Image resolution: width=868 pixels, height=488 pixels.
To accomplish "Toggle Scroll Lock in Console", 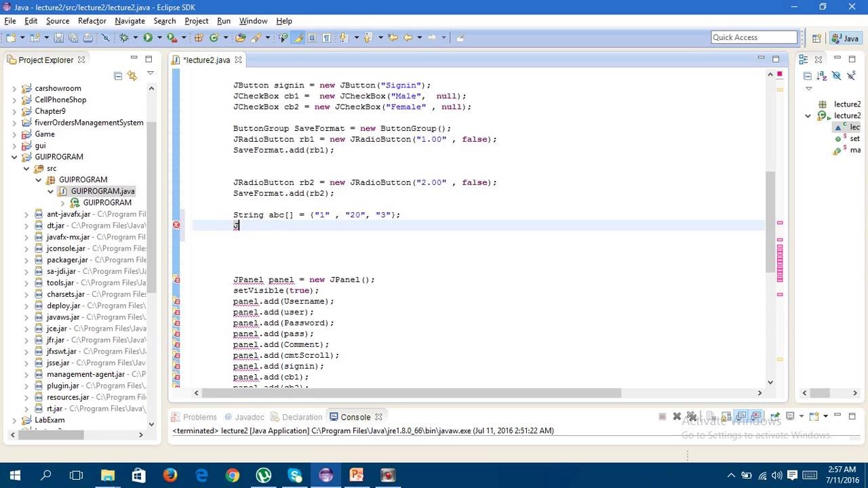I will point(726,416).
